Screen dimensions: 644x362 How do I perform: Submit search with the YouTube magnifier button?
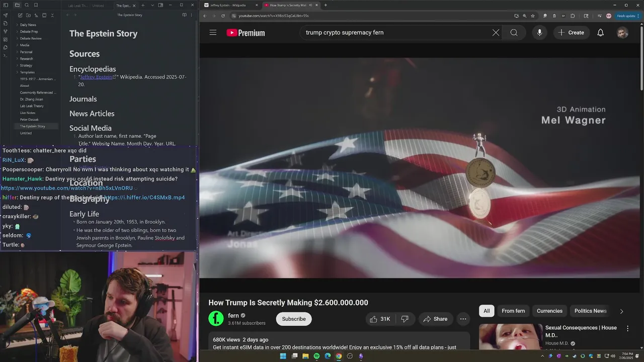tap(514, 33)
